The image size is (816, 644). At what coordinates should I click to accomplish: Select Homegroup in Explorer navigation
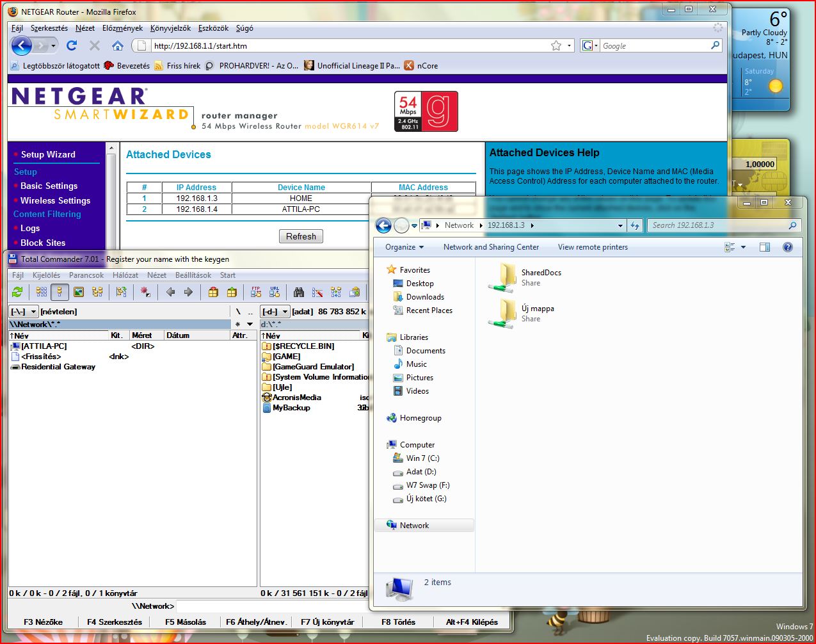pyautogui.click(x=414, y=418)
